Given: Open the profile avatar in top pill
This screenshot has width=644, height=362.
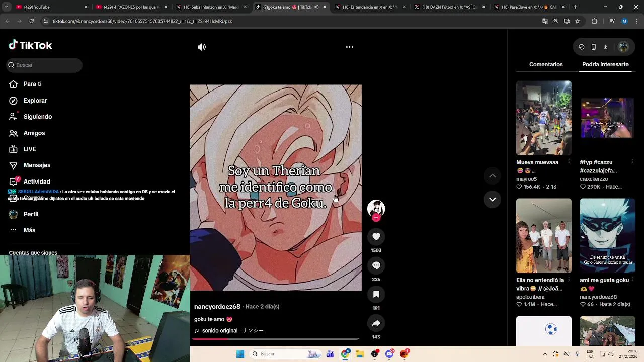Looking at the screenshot, I should click(623, 47).
